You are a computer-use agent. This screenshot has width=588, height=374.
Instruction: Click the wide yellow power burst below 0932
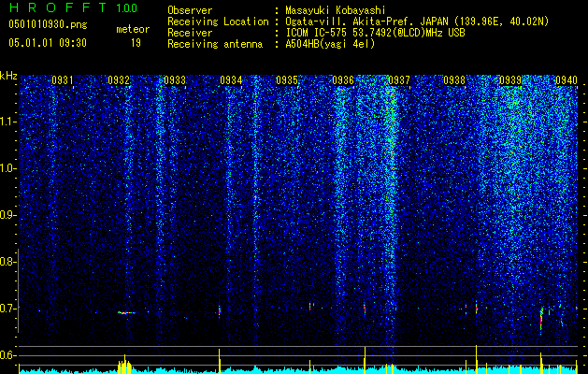pos(124,365)
